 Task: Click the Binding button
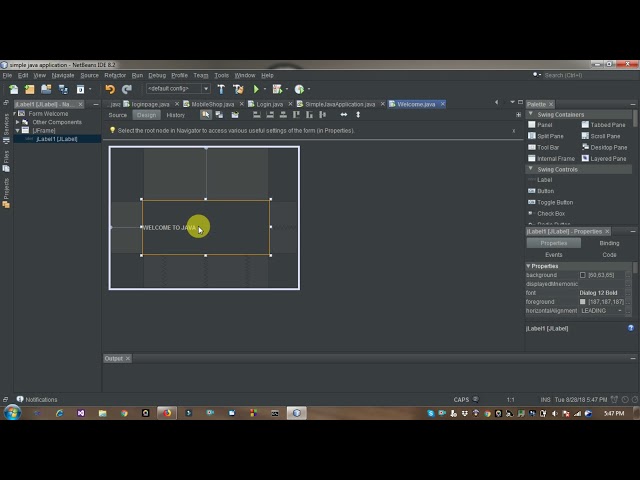[609, 243]
